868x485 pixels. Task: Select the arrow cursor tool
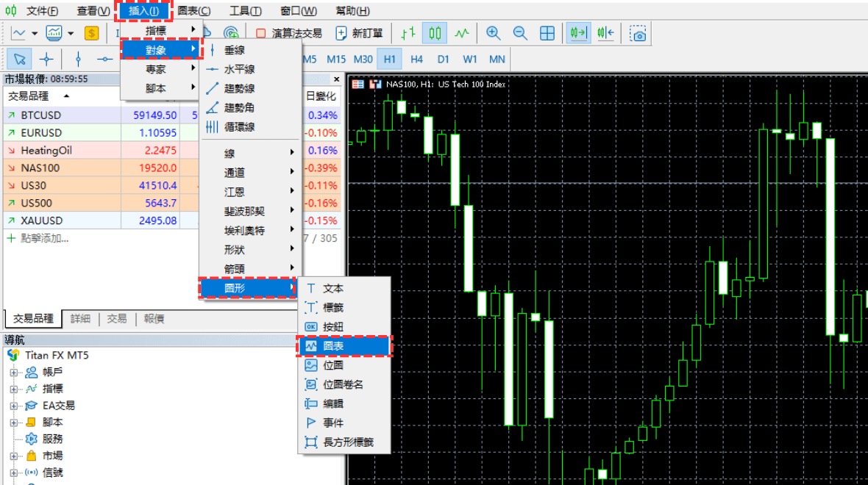pyautogui.click(x=19, y=59)
